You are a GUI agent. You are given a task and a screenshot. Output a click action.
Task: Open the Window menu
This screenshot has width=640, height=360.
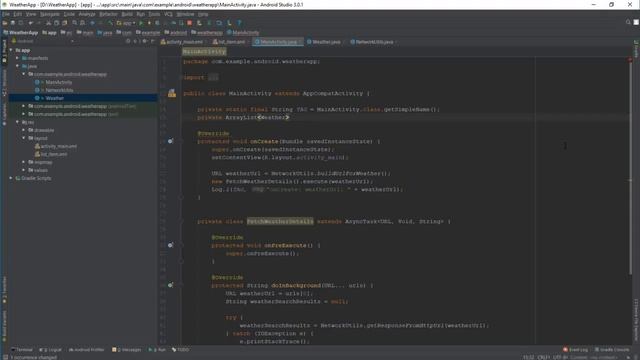point(185,14)
